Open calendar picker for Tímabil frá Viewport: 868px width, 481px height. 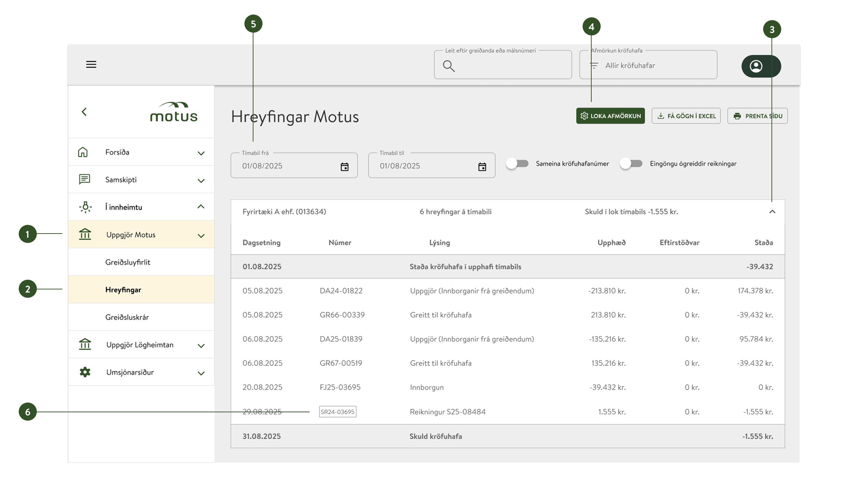pyautogui.click(x=344, y=167)
